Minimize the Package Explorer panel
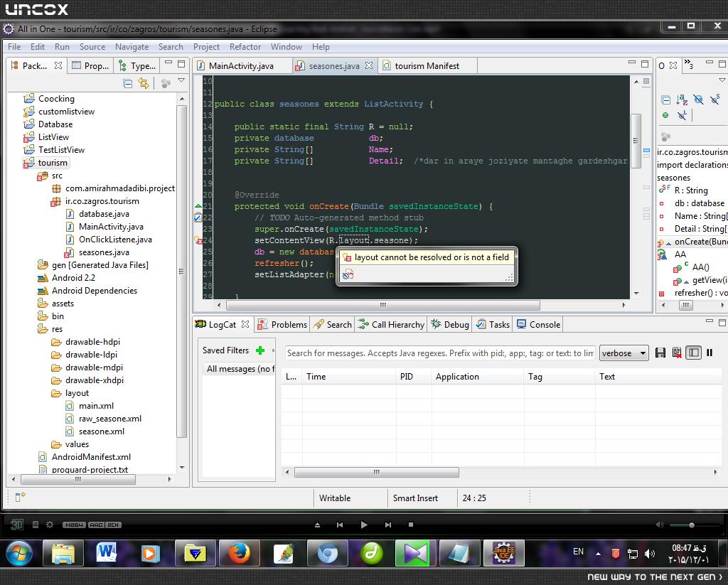Image resolution: width=728 pixels, height=585 pixels. (168, 63)
